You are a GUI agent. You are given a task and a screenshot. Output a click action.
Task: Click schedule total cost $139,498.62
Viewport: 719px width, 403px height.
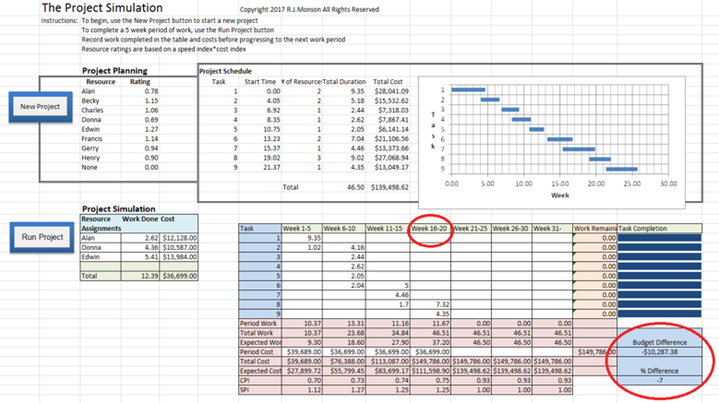(x=390, y=187)
